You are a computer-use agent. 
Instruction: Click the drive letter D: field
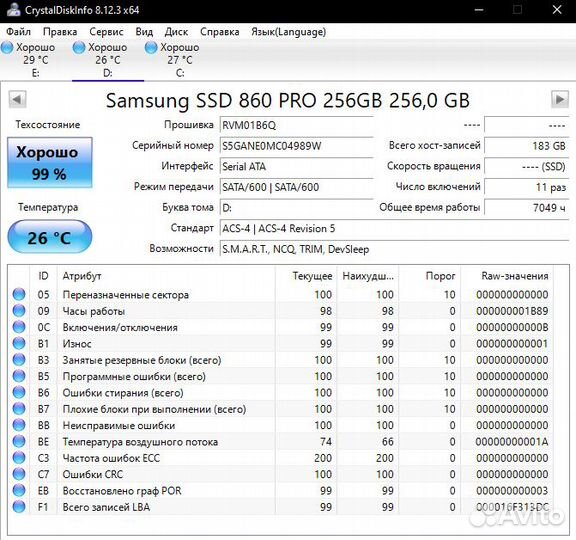[296, 208]
